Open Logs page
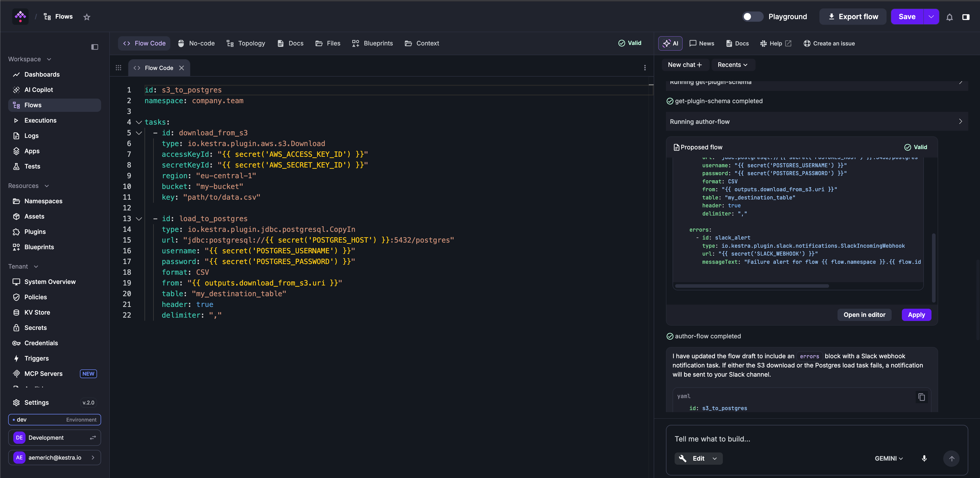This screenshot has height=478, width=980. (54, 136)
